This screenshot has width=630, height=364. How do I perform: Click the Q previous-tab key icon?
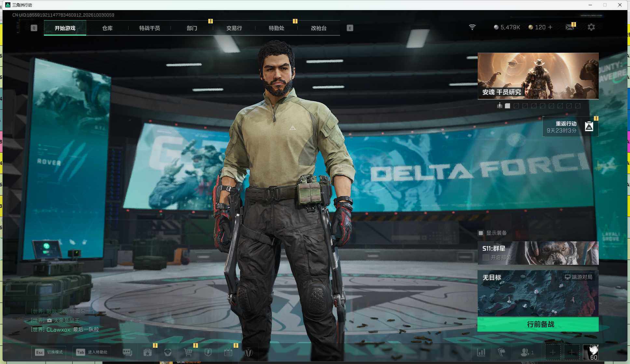pyautogui.click(x=34, y=28)
